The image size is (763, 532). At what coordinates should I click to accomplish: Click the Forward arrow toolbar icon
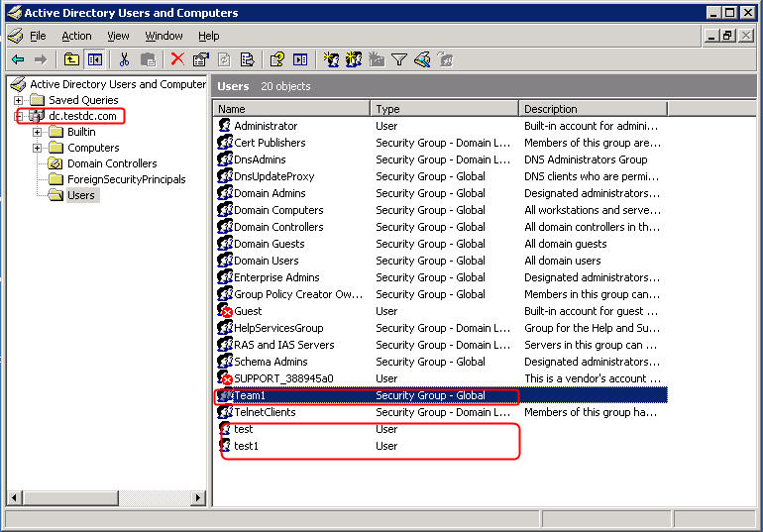click(x=41, y=59)
